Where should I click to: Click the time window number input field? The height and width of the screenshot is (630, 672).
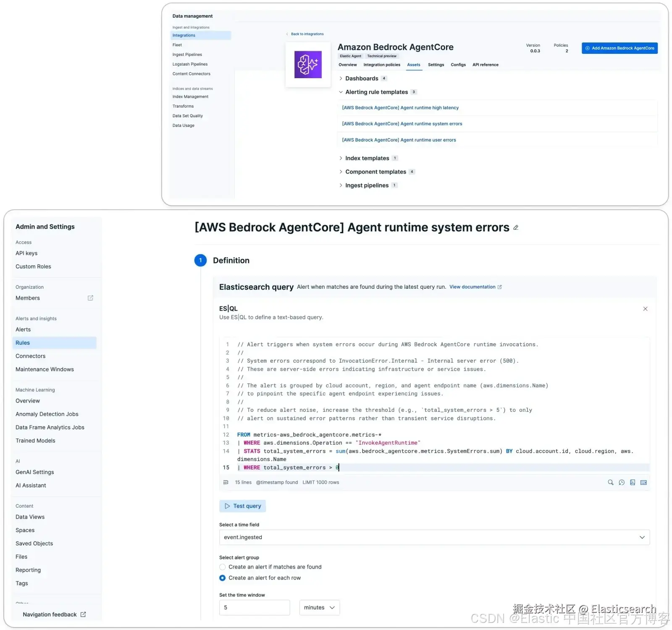[255, 608]
